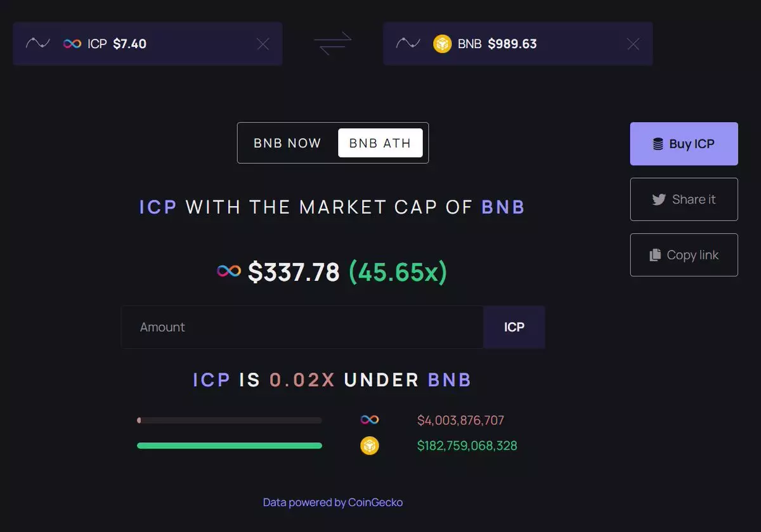This screenshot has width=761, height=532.
Task: Click the BNB chart line icon
Action: coord(408,44)
